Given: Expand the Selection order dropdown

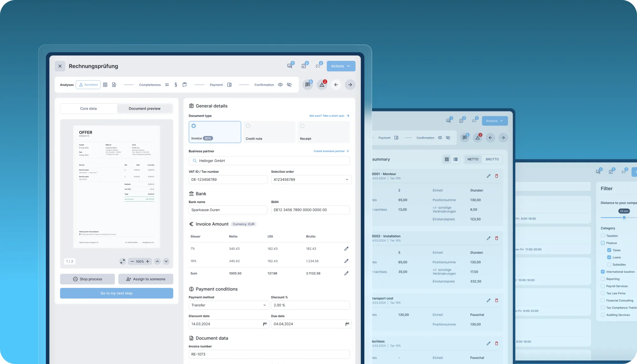Looking at the screenshot, I should click(x=311, y=180).
